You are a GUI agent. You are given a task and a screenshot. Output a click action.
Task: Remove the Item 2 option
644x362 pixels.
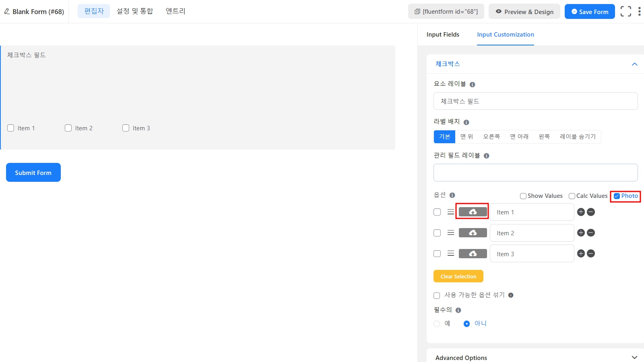[x=591, y=232]
